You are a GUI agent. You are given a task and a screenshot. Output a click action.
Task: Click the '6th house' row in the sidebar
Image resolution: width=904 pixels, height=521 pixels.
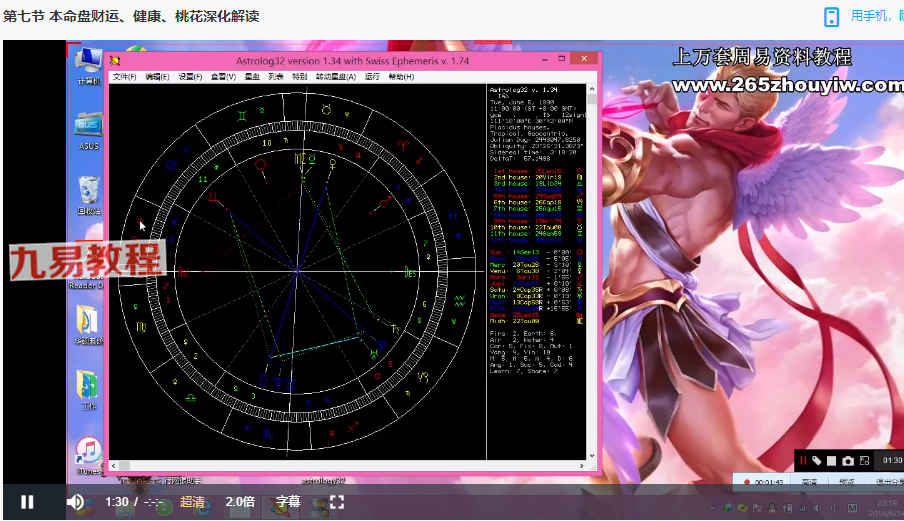(528, 202)
